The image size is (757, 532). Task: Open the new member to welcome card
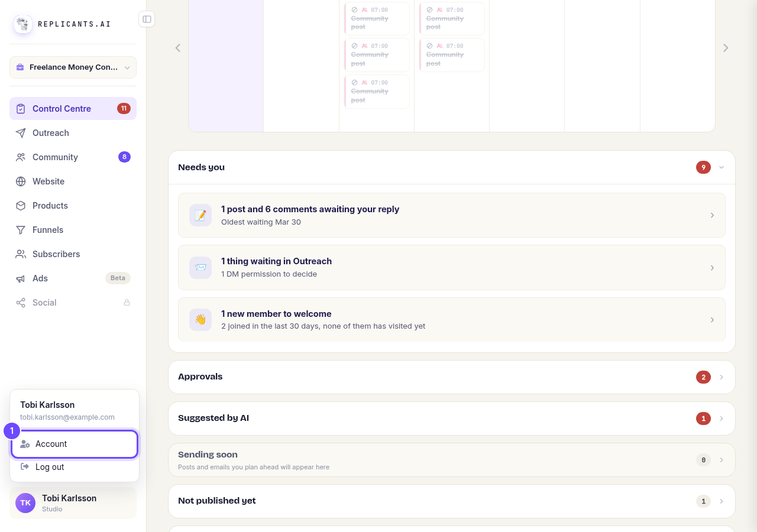(452, 320)
